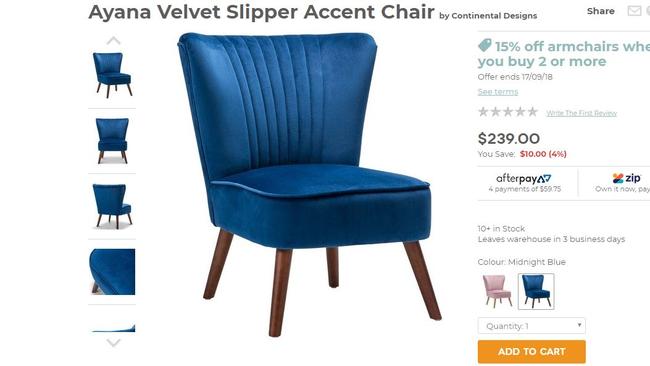Click the ADD TO CART button
This screenshot has height=366, width=650.
point(531,351)
